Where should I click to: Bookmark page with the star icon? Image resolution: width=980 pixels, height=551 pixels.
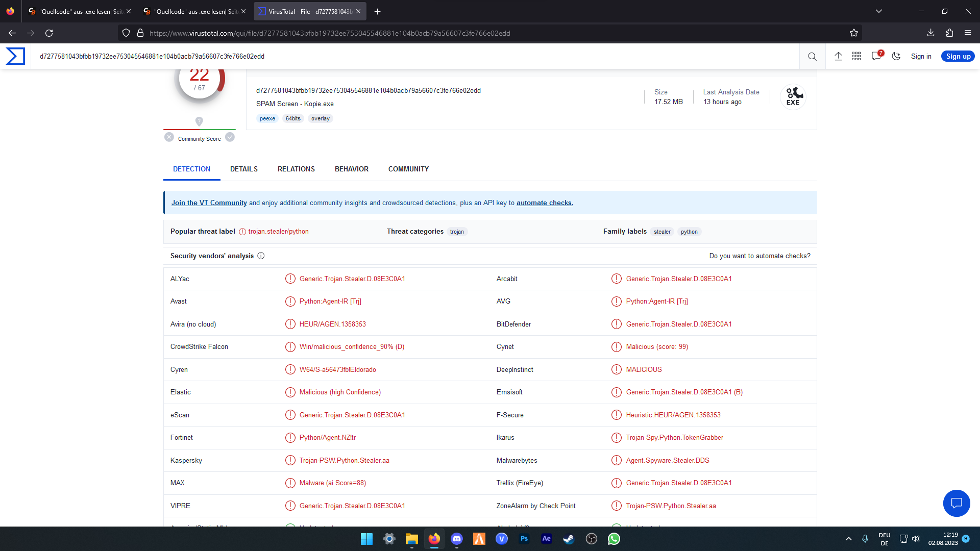pyautogui.click(x=853, y=33)
